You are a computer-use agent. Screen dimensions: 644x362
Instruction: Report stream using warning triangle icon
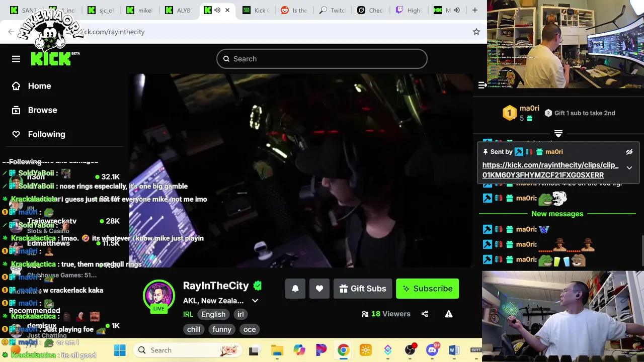point(449,314)
